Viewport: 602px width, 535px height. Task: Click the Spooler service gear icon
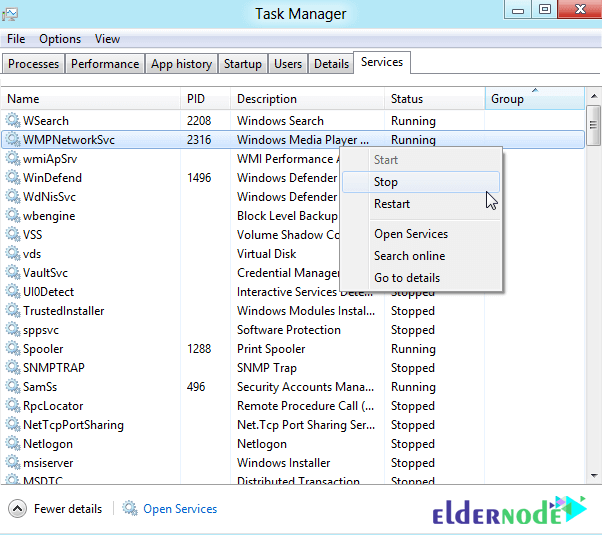(13, 348)
